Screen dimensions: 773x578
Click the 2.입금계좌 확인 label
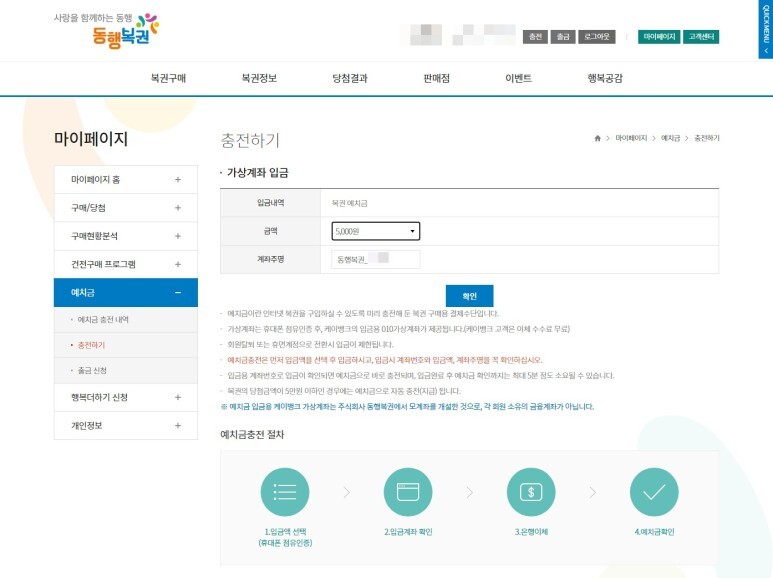(x=408, y=532)
